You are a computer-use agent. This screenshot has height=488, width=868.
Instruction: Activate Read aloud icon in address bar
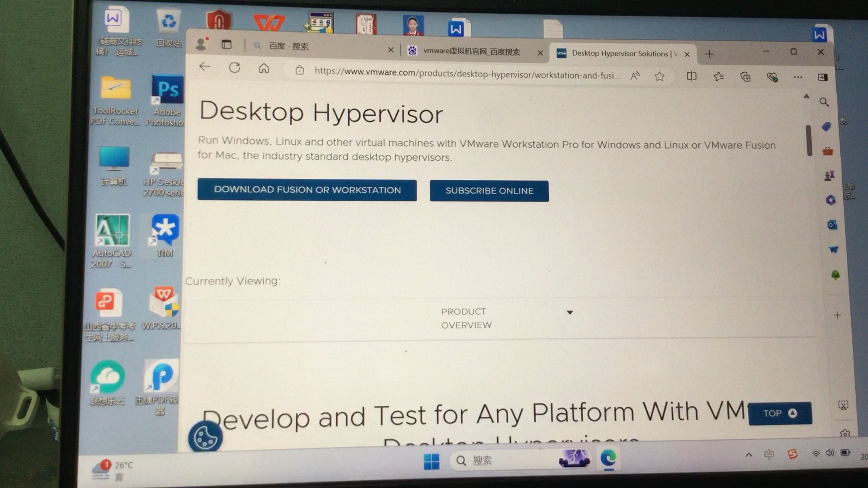635,75
